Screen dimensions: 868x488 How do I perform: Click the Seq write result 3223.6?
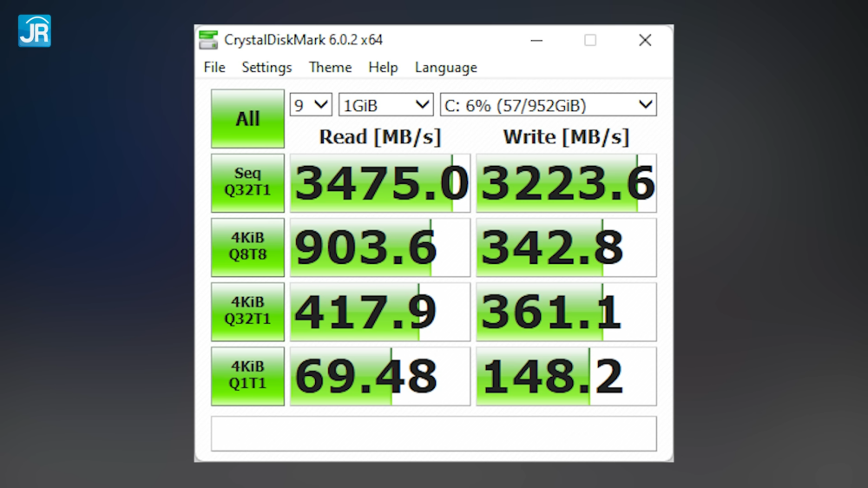(566, 183)
